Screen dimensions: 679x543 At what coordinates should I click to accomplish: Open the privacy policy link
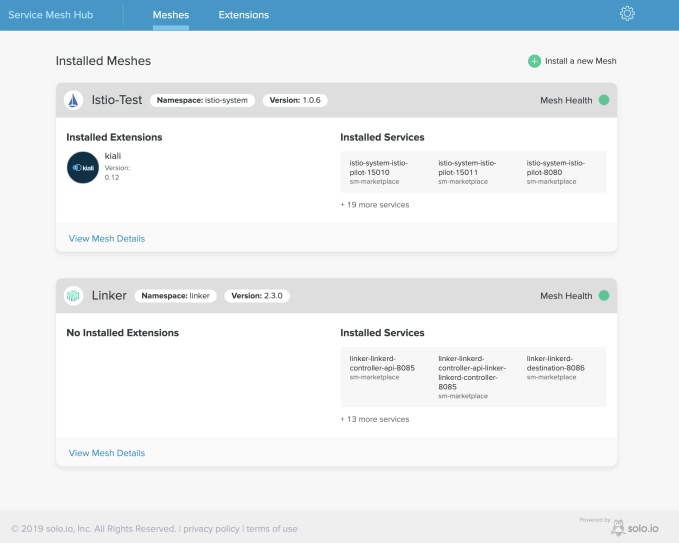[x=211, y=529]
